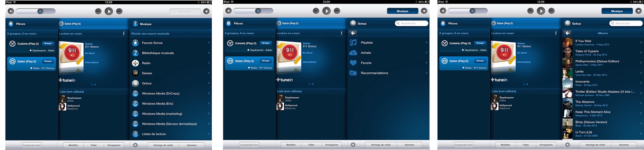Mute volume via speaker icon, Qobuz menu screen
The width and height of the screenshot is (644, 150).
(229, 11)
